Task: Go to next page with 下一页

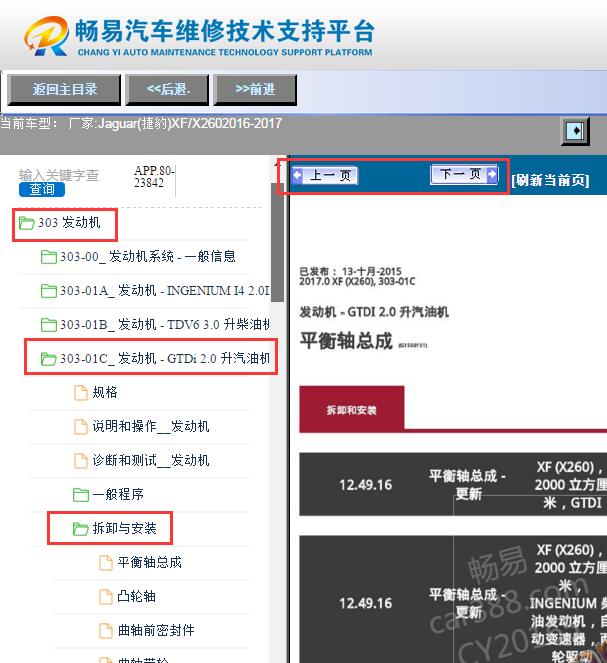Action: (x=464, y=174)
